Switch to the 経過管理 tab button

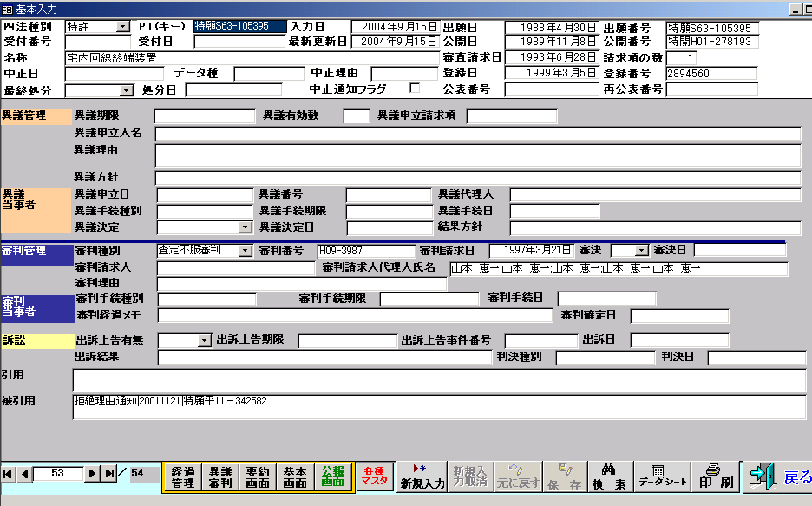[182, 476]
